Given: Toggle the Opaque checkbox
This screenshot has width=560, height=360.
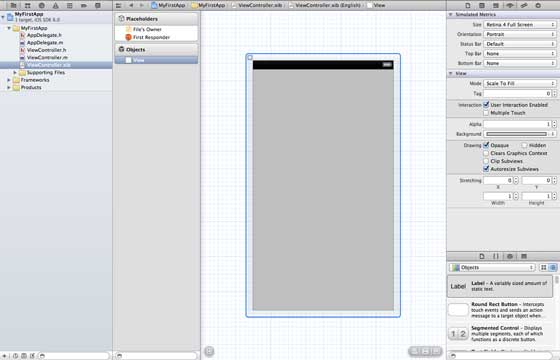Looking at the screenshot, I should pyautogui.click(x=486, y=145).
